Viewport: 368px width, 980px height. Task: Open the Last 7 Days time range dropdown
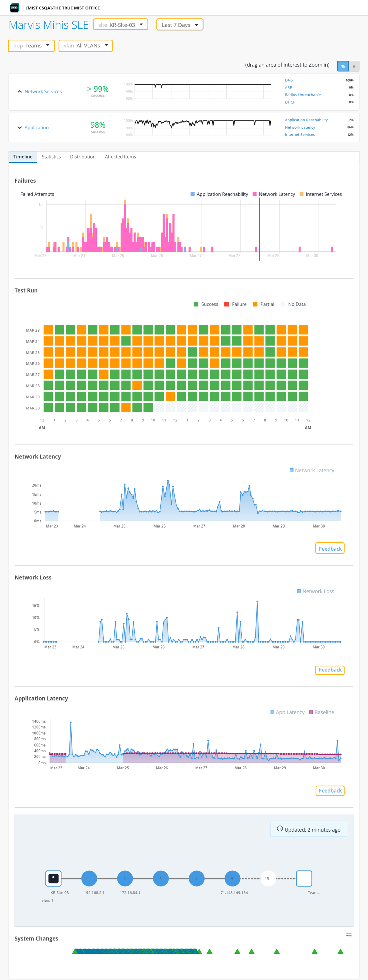pos(180,25)
